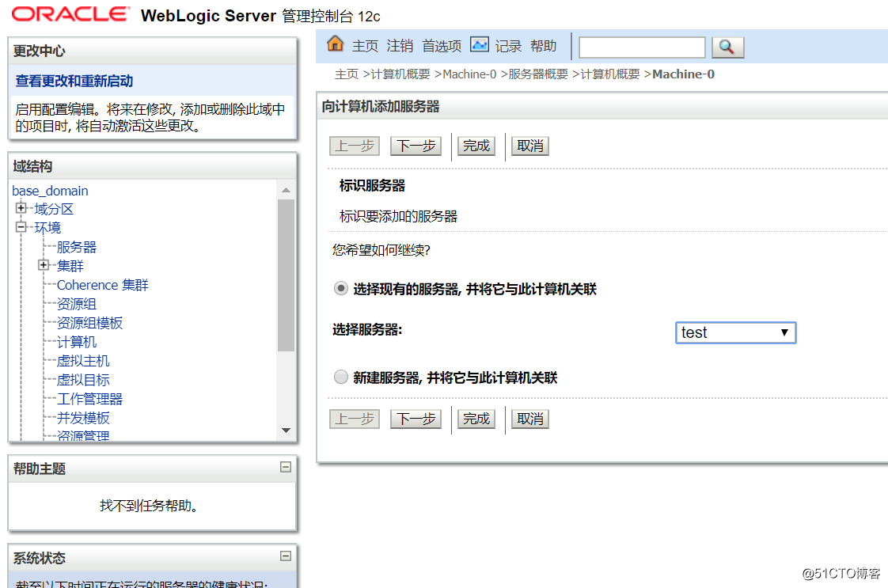888x588 pixels.
Task: Click the Oracle logo
Action: [70, 14]
